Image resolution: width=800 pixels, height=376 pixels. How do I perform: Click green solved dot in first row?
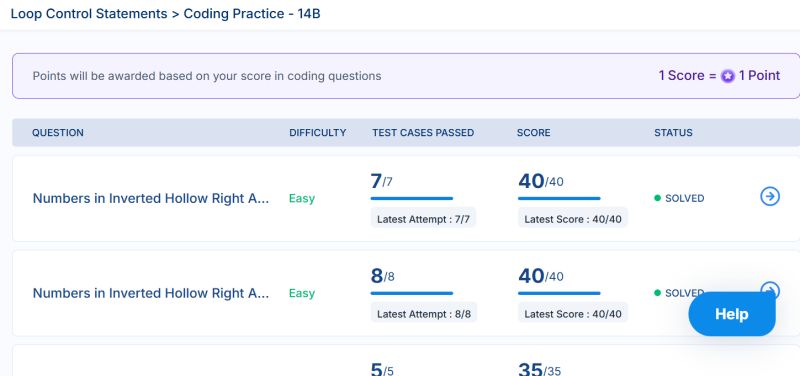[x=657, y=198]
